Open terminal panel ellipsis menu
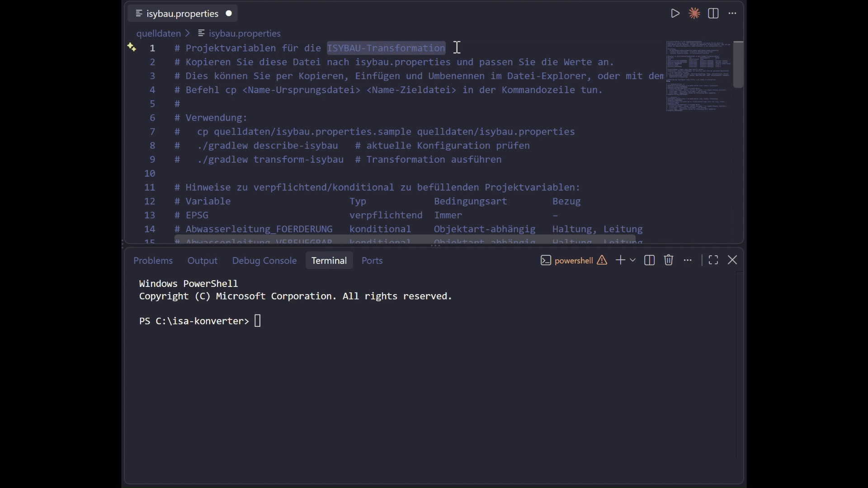This screenshot has height=488, width=868. coord(688,260)
